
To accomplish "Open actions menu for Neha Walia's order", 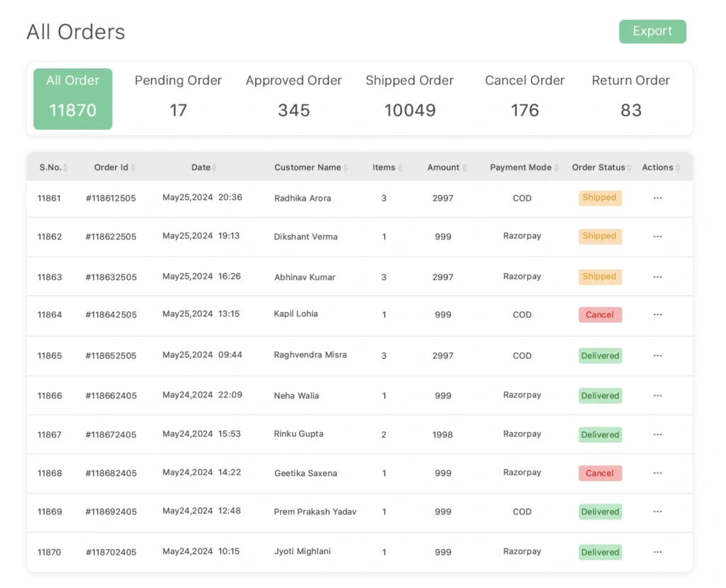I will (657, 396).
